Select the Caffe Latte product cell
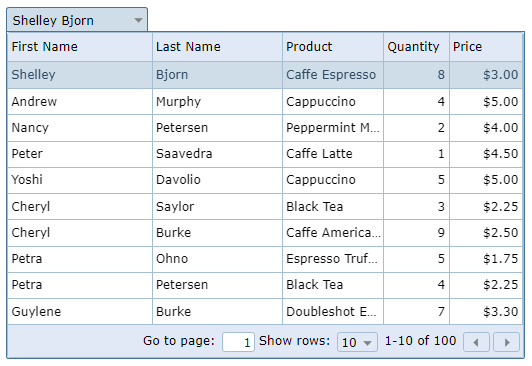The image size is (532, 366). click(x=333, y=154)
